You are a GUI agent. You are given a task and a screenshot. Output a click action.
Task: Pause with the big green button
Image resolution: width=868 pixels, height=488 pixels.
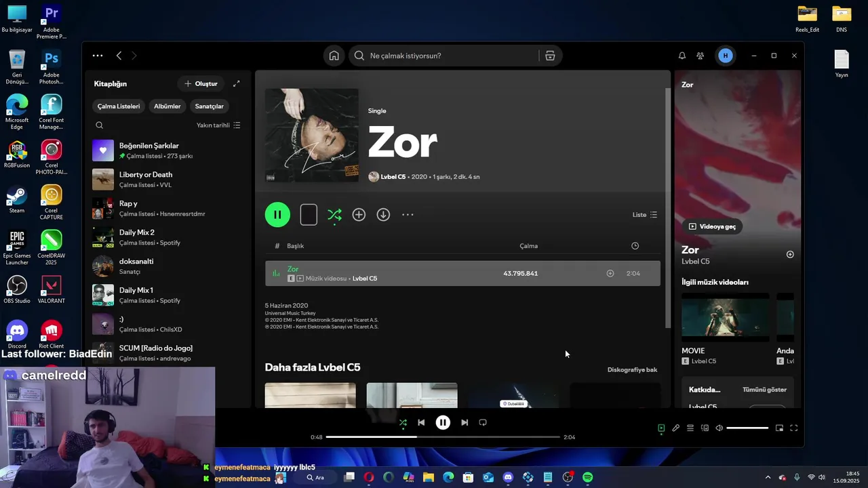[x=277, y=215]
